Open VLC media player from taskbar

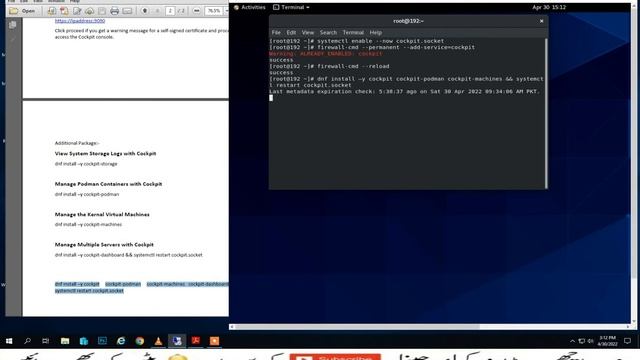[158, 341]
